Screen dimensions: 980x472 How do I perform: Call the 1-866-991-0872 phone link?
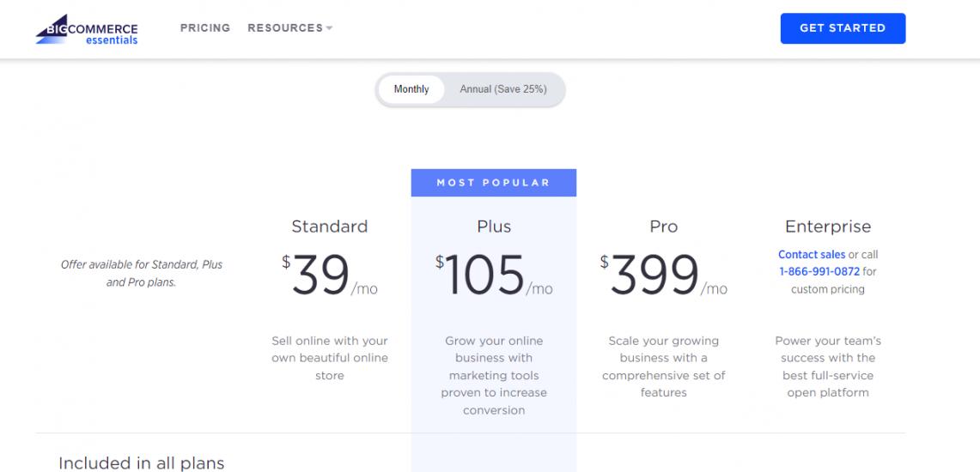pyautogui.click(x=819, y=271)
